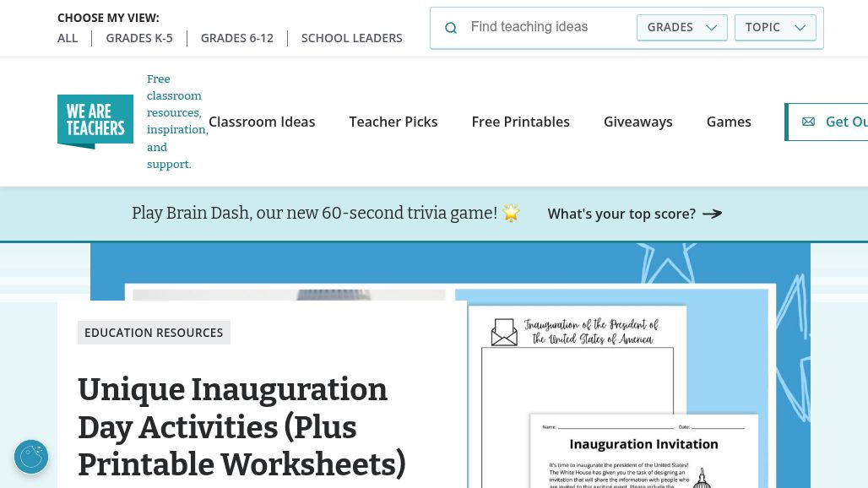Open the cookie preferences round icon
The width and height of the screenshot is (868, 488).
[x=31, y=457]
